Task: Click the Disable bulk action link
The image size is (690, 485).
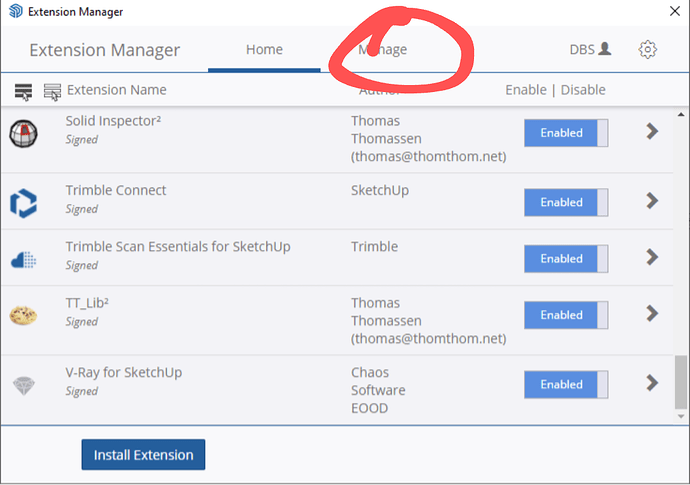Action: click(583, 90)
